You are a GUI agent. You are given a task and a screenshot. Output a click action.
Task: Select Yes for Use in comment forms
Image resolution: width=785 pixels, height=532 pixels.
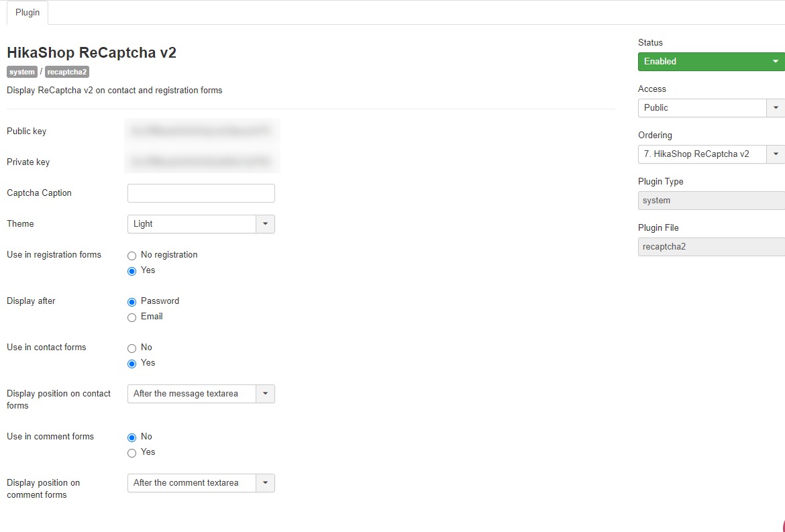[x=132, y=453]
